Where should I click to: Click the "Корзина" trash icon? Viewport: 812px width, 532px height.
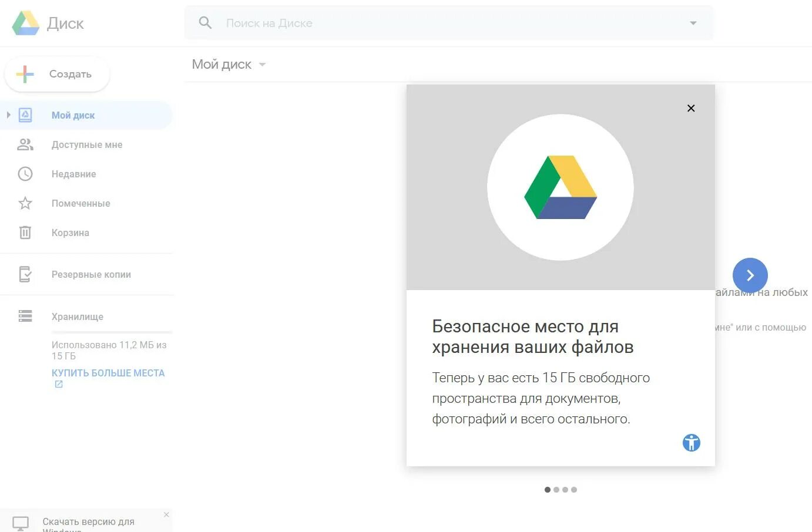[x=25, y=233]
